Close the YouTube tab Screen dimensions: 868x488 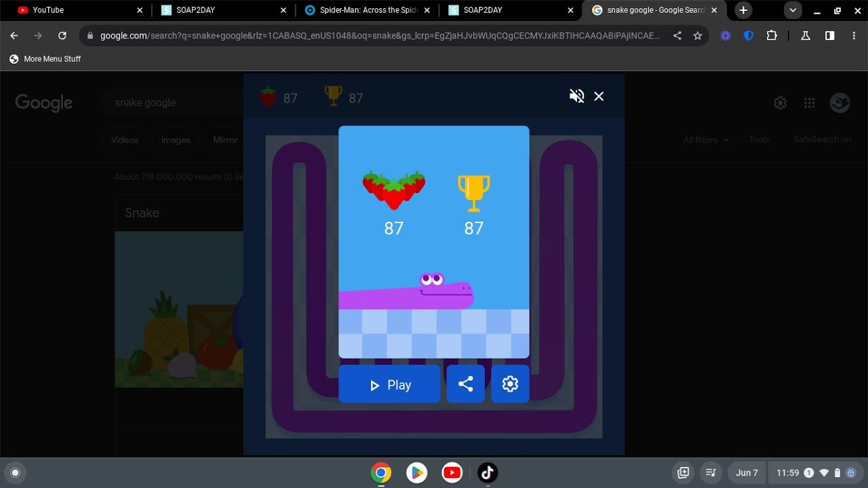[140, 10]
